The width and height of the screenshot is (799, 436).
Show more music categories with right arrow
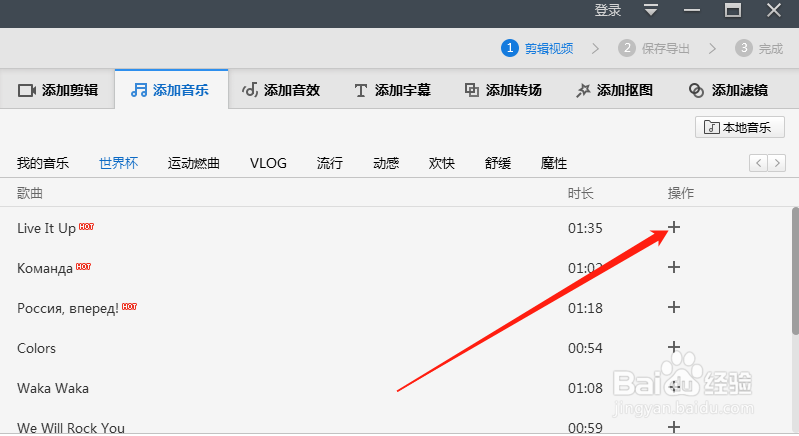click(777, 163)
